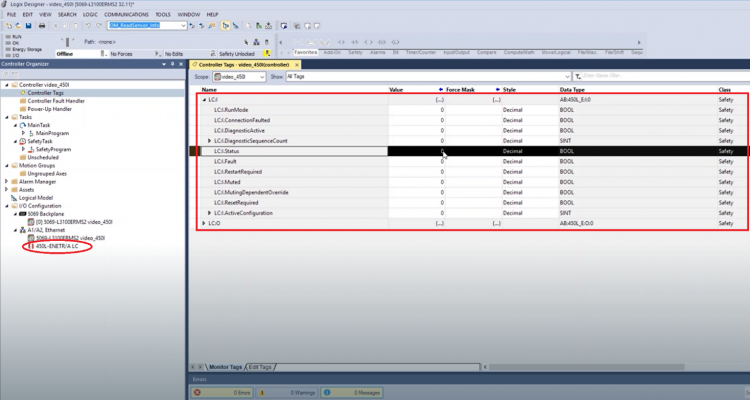Click the Undo arrow icon
The height and width of the screenshot is (400, 750).
[88, 25]
